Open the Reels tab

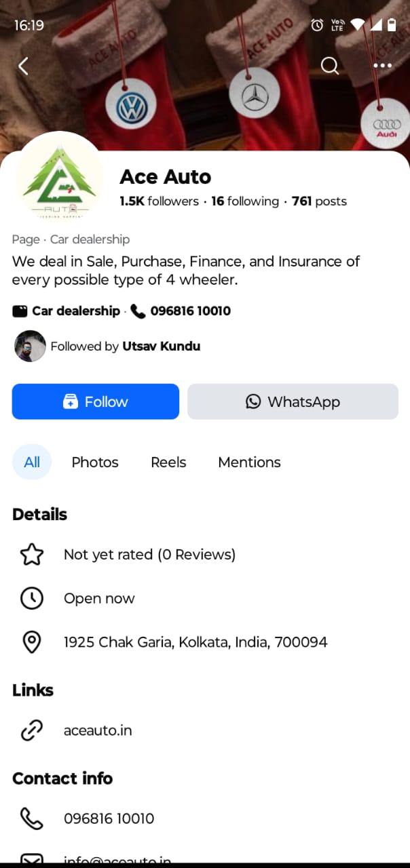tap(168, 462)
